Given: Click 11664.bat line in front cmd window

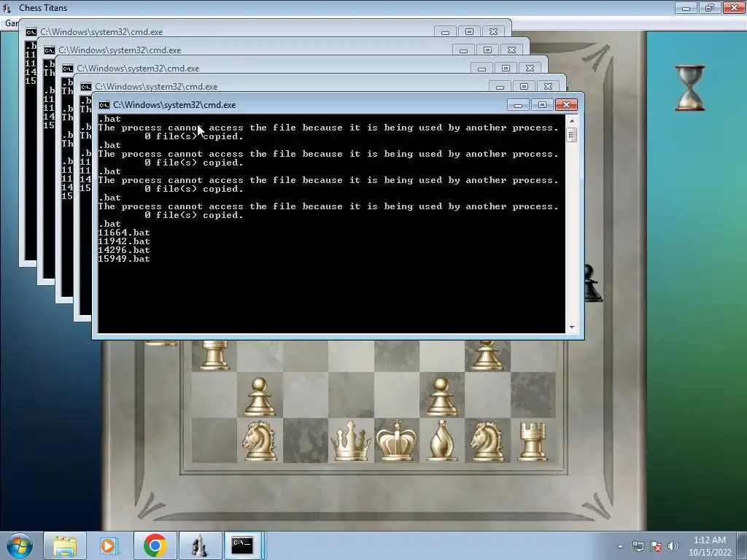Looking at the screenshot, I should pos(124,233).
